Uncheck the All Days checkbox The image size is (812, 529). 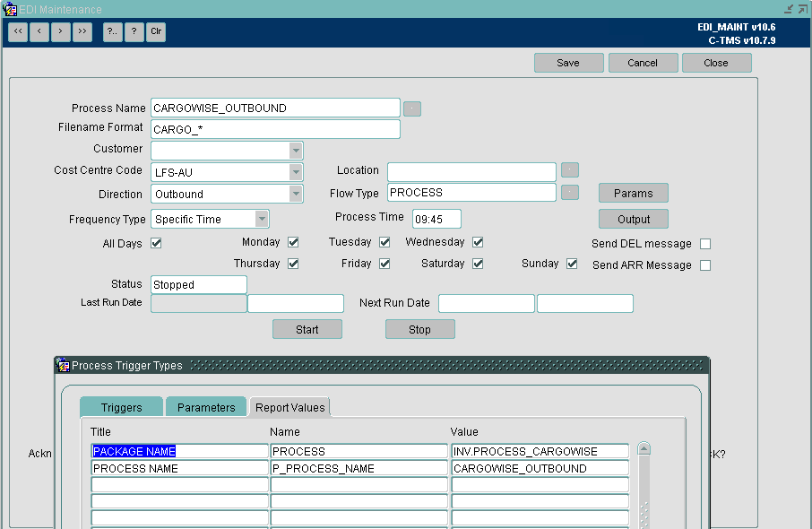point(156,243)
